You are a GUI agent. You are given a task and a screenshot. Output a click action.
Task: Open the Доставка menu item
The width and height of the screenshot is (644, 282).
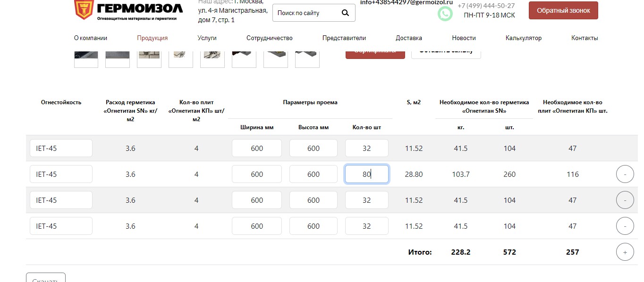(409, 38)
